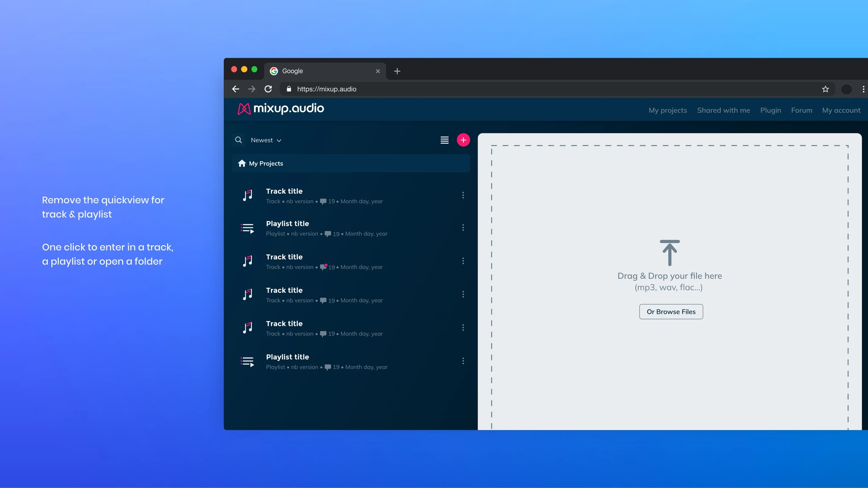This screenshot has height=488, width=868.
Task: Click the music note icon of the topmost track
Action: (248, 195)
